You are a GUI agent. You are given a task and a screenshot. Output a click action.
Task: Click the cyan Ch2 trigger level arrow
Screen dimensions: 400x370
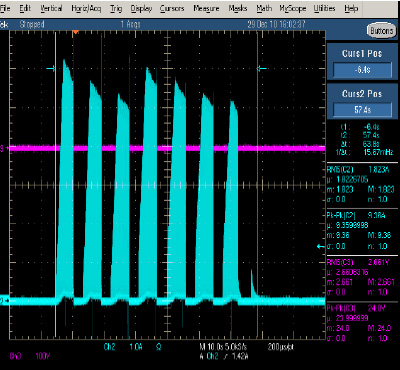(x=321, y=246)
